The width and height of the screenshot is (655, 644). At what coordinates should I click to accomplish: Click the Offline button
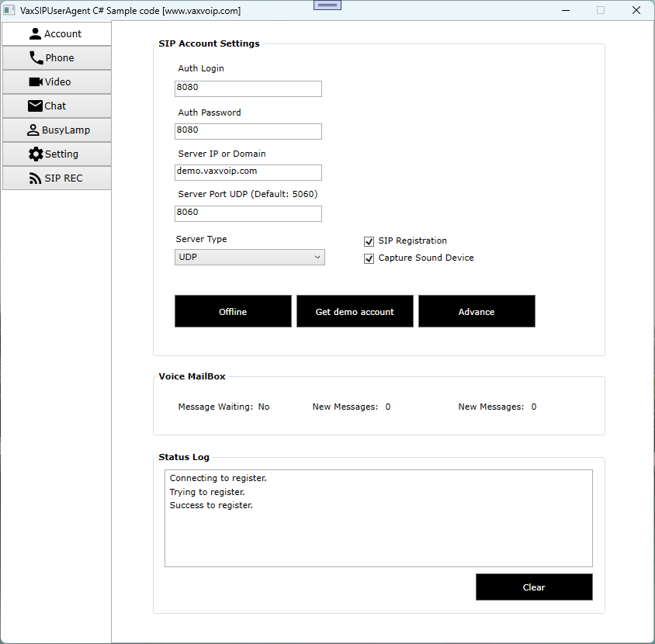[x=233, y=312]
